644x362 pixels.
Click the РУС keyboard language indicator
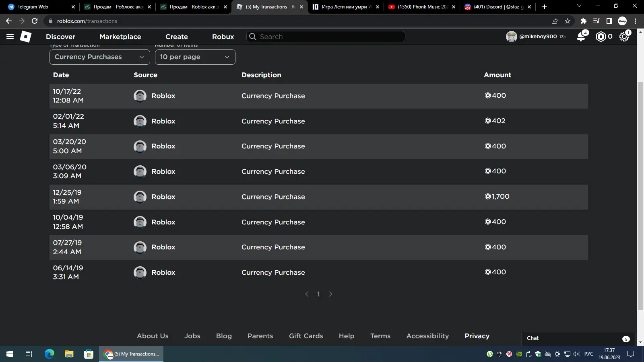point(588,354)
